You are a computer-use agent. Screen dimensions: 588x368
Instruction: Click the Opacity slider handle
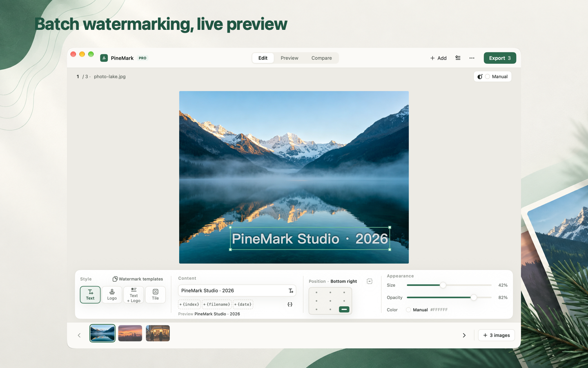(x=474, y=297)
